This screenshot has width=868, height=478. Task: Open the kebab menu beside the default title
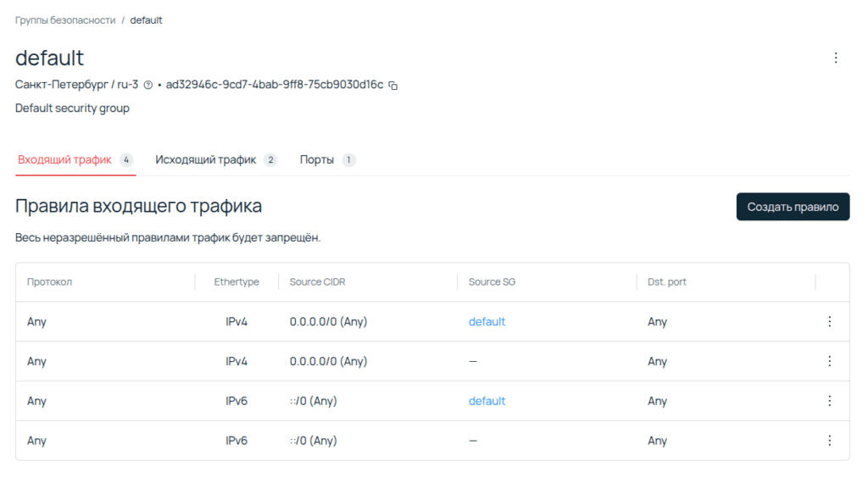pyautogui.click(x=836, y=58)
